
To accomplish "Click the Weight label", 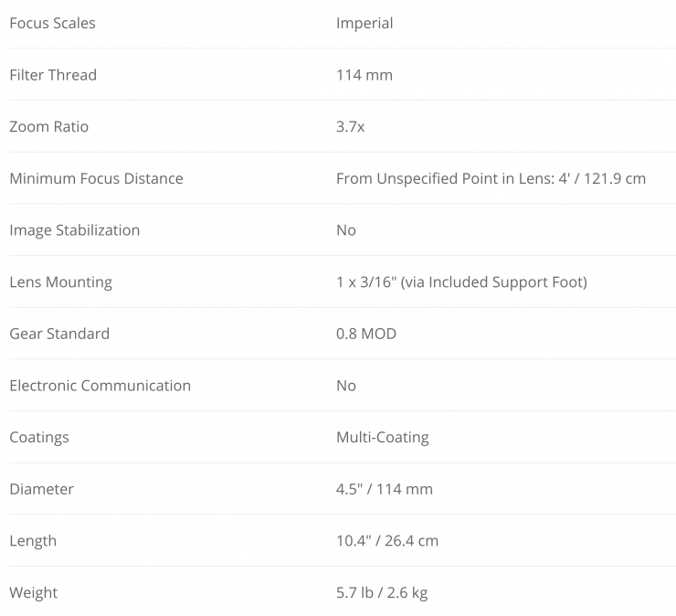I will [x=34, y=592].
